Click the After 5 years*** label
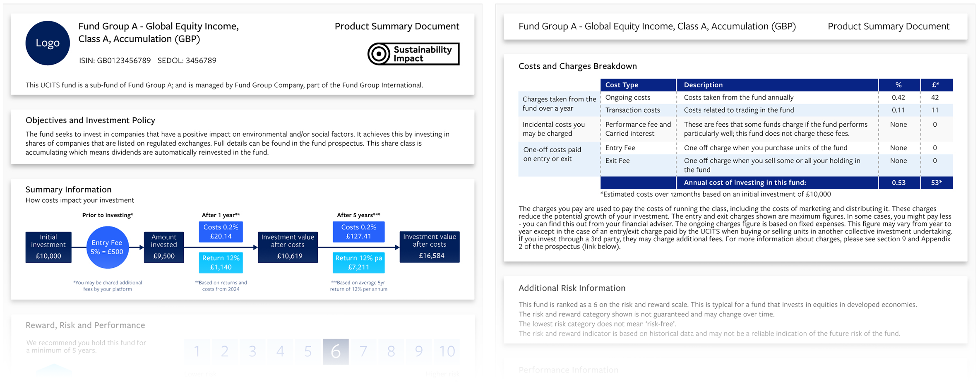This screenshot has width=980, height=382. (358, 215)
